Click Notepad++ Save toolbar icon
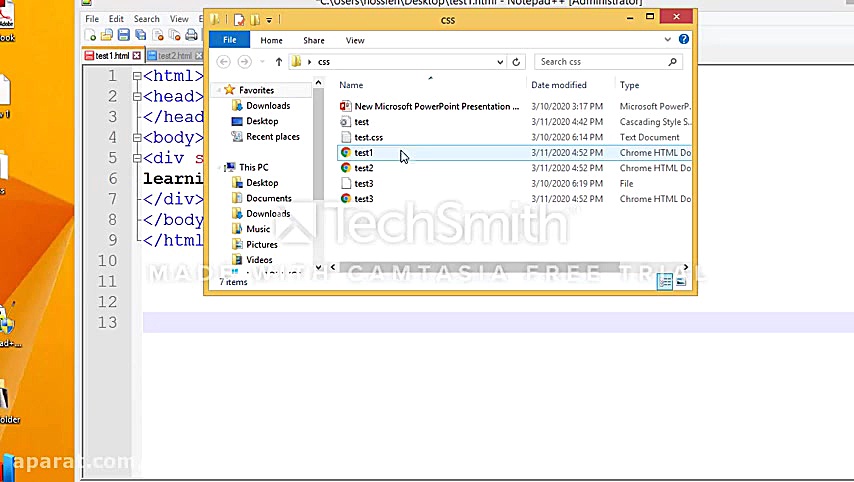 pos(124,35)
